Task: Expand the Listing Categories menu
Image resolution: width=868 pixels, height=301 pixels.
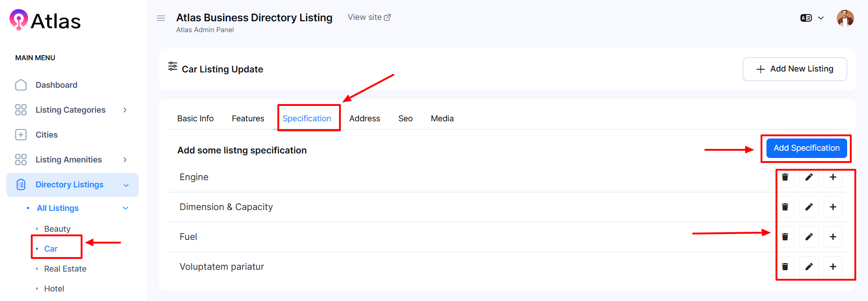Action: pyautogui.click(x=71, y=110)
